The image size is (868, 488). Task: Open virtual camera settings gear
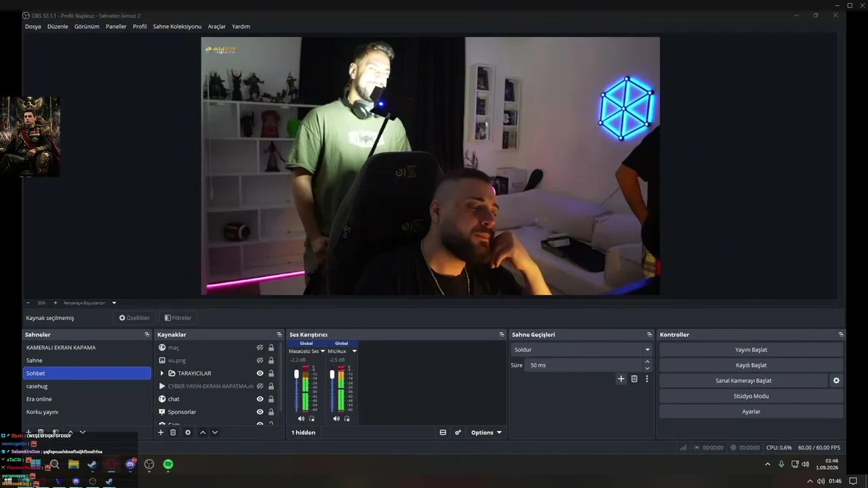[836, 381]
